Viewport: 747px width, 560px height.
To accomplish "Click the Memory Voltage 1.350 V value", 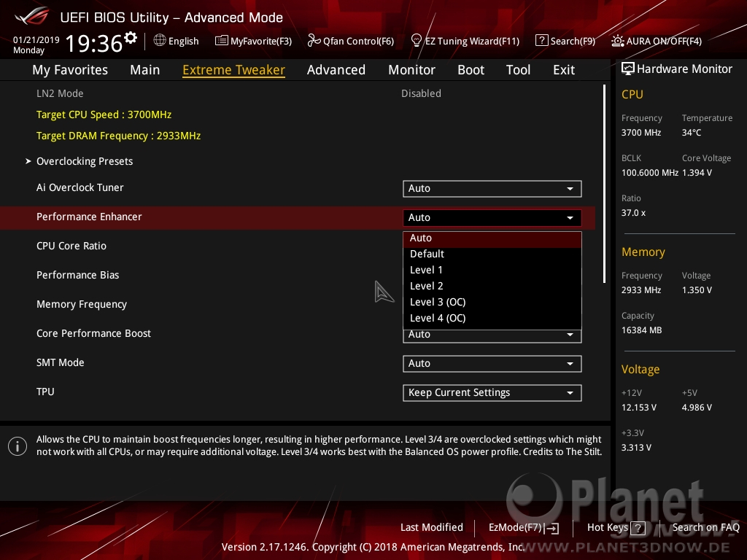I will (697, 290).
